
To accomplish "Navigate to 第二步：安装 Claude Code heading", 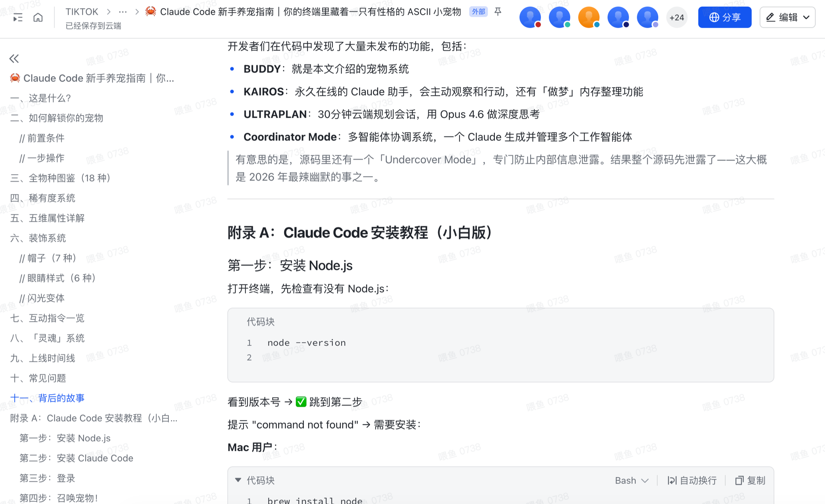I will coord(76,458).
